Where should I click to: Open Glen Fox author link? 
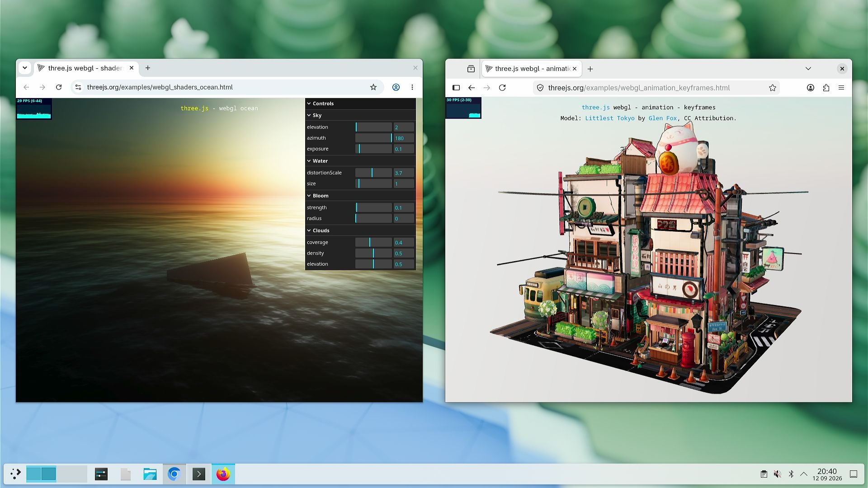pos(662,118)
